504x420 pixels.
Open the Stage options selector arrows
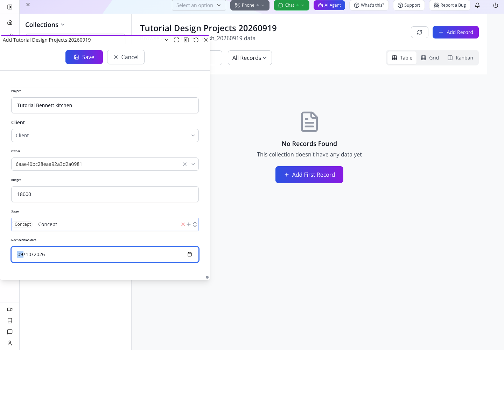click(195, 224)
